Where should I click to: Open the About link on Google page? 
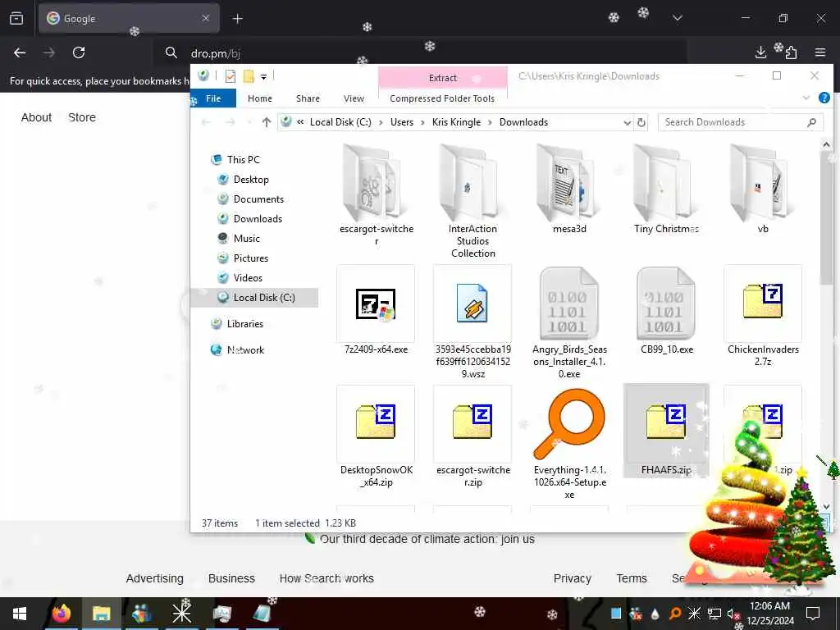(36, 117)
